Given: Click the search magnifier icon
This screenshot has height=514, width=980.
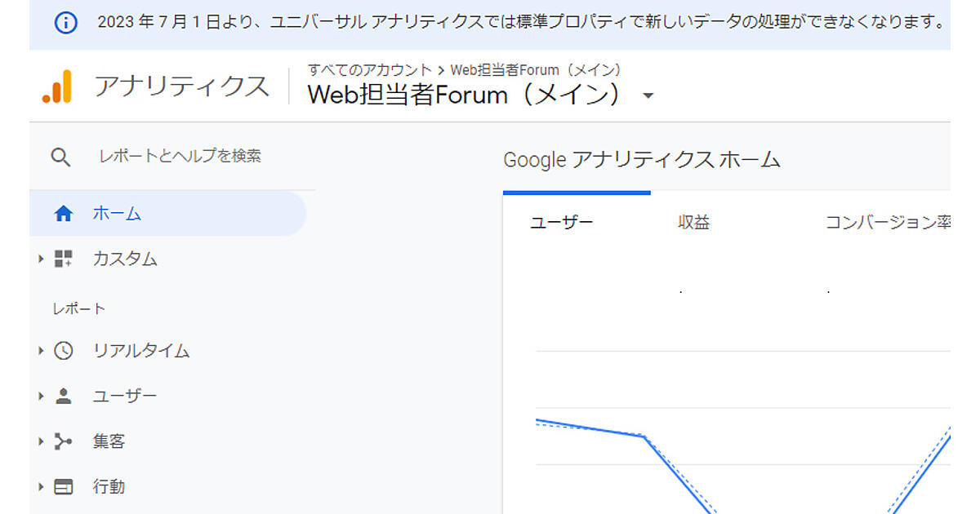Looking at the screenshot, I should [x=61, y=157].
